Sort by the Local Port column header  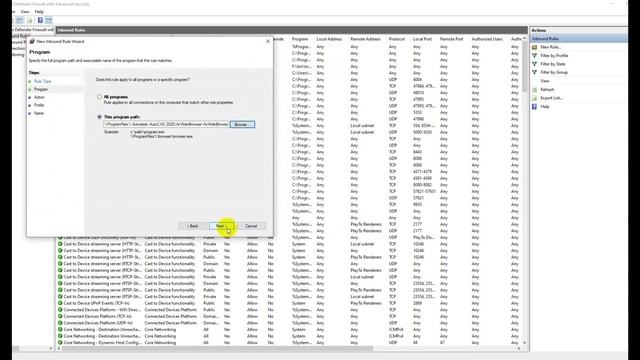click(422, 39)
